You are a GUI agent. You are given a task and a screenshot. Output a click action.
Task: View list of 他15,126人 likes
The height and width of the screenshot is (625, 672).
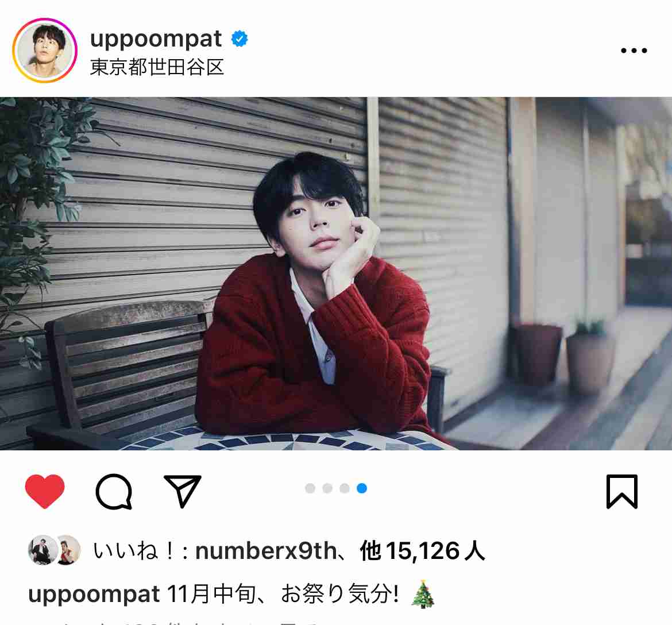click(422, 551)
